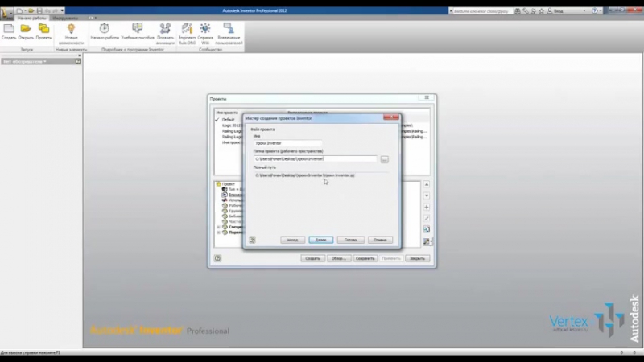
Task: Switch to the Начало работы ribbon tab
Action: click(x=31, y=18)
